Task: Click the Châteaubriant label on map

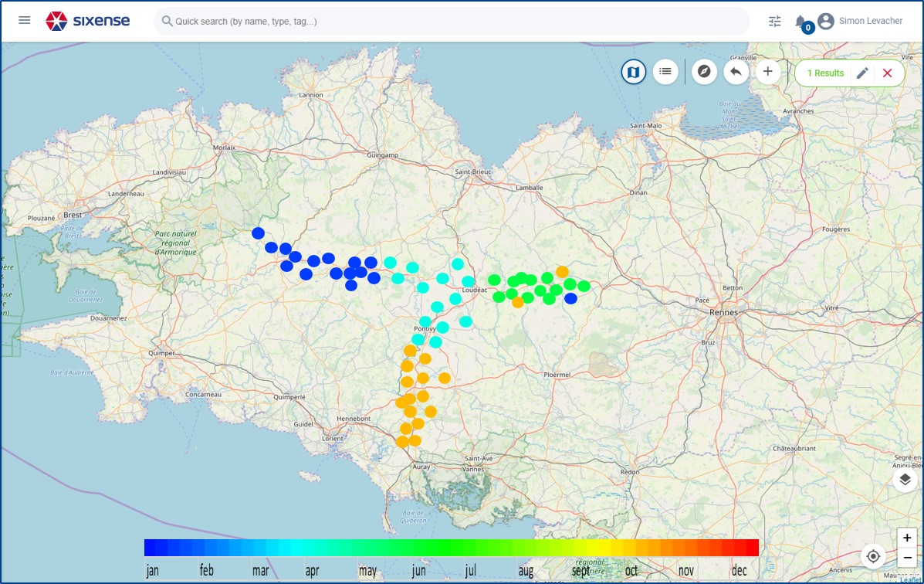Action: pos(794,448)
